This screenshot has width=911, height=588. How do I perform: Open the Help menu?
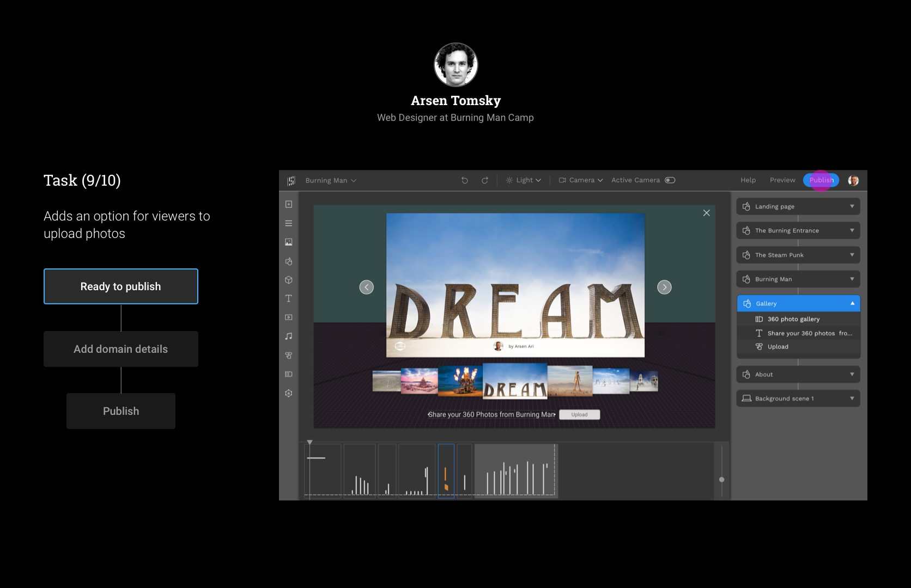pyautogui.click(x=748, y=180)
